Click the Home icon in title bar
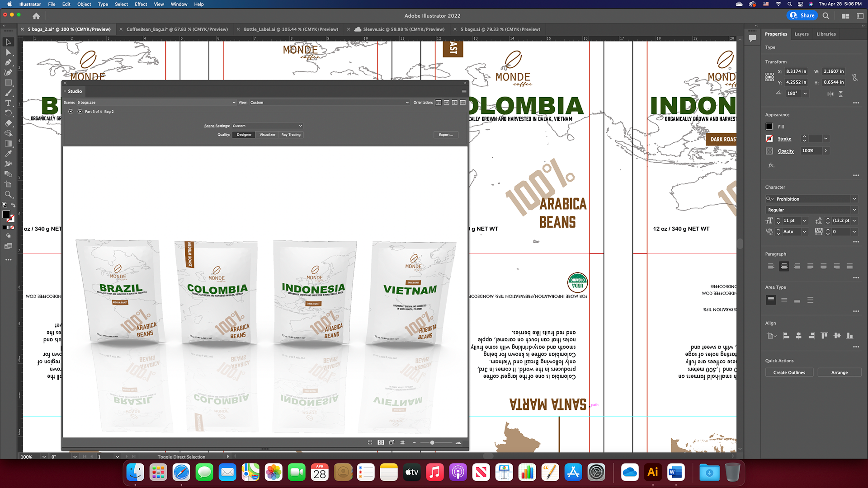The width and height of the screenshot is (868, 488). [36, 16]
